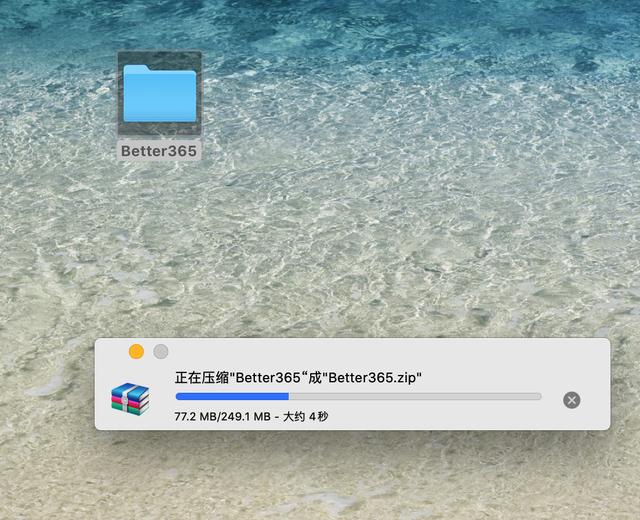Click the empty title bar of progress window
Screen dimensions: 640x520
tap(380, 352)
